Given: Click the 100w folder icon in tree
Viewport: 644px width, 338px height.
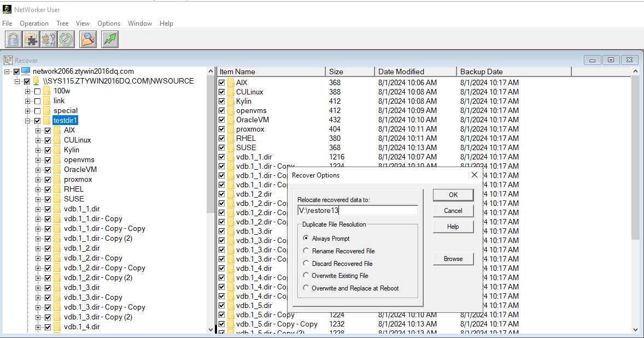Looking at the screenshot, I should 47,91.
